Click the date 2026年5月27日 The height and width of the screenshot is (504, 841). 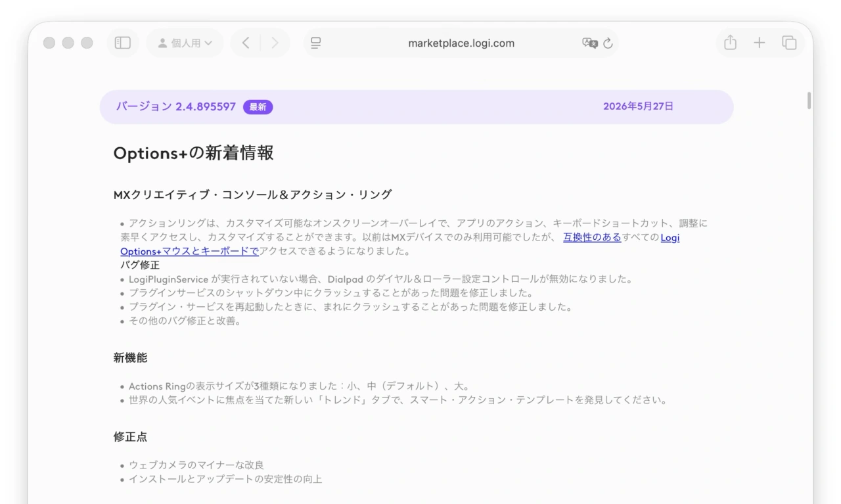pos(638,106)
